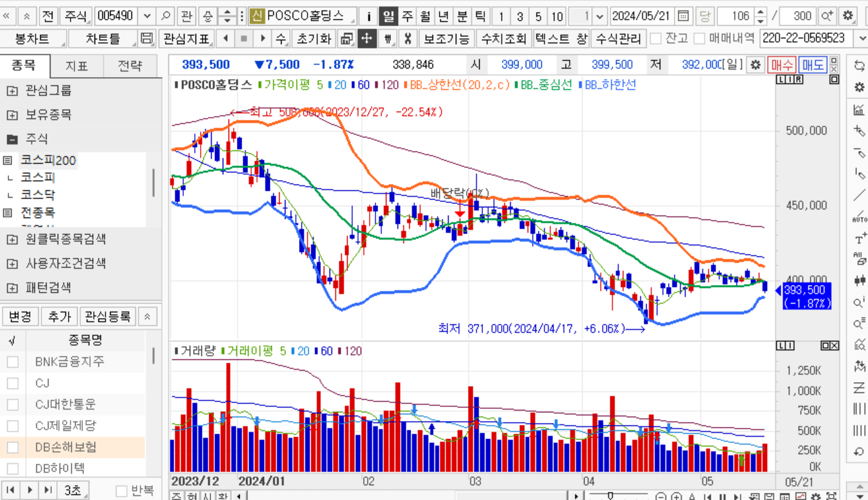Open the 보조기능 button
This screenshot has height=500, width=868.
pyautogui.click(x=447, y=39)
